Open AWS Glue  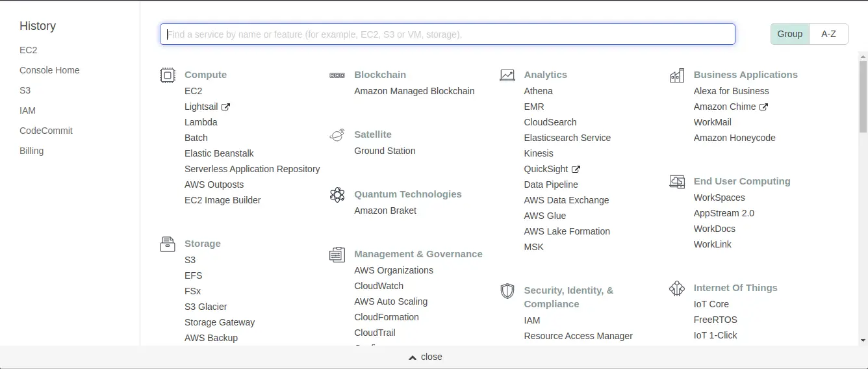[x=545, y=216]
